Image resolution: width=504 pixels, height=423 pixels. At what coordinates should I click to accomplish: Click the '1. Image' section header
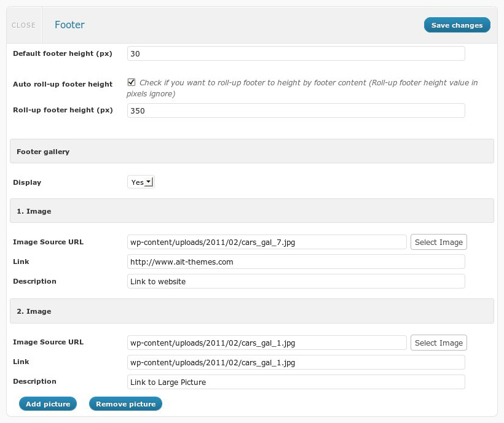coord(251,211)
